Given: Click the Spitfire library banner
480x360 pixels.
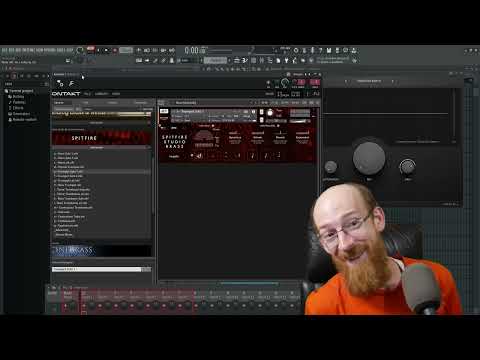Looking at the screenshot, I should (101, 138).
